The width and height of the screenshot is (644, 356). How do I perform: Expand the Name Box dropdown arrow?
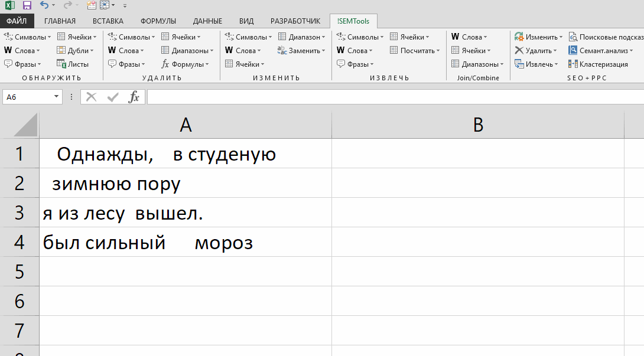pyautogui.click(x=56, y=97)
